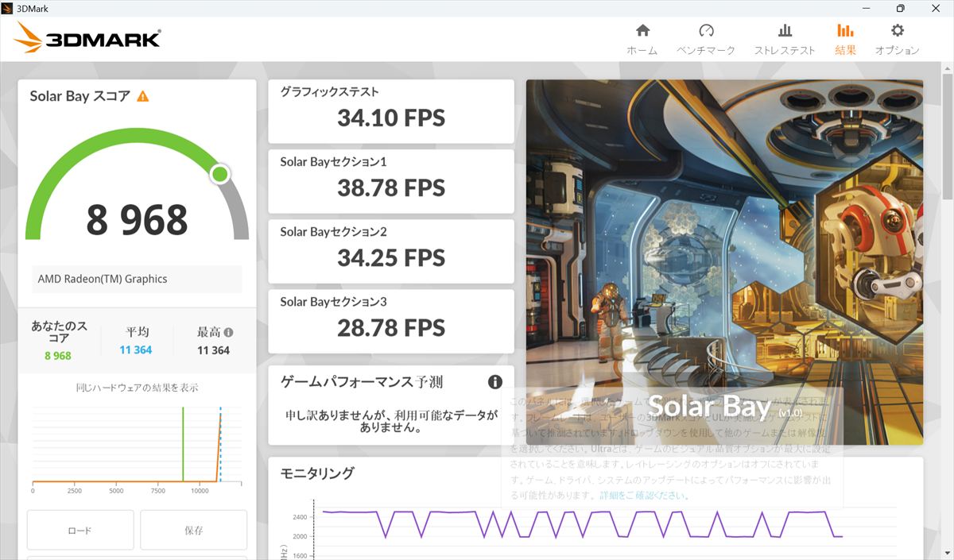Click the Solar Bayセクション2 34.25 FPS card
The image size is (954, 560).
tap(391, 251)
